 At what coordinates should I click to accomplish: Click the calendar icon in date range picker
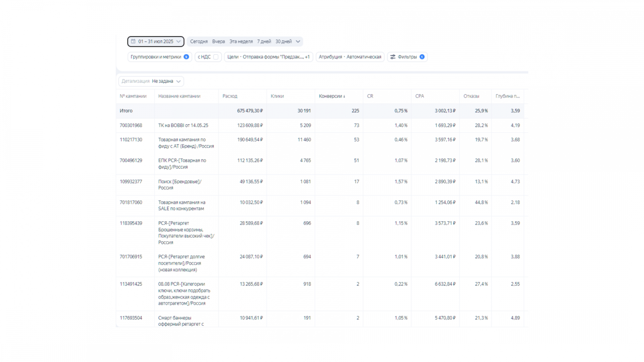pyautogui.click(x=133, y=41)
